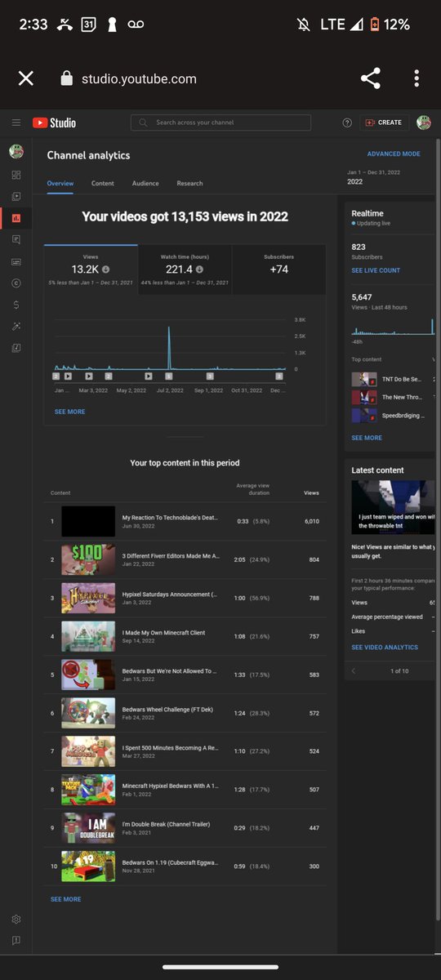
Task: Switch to the Research tab
Action: tap(189, 183)
